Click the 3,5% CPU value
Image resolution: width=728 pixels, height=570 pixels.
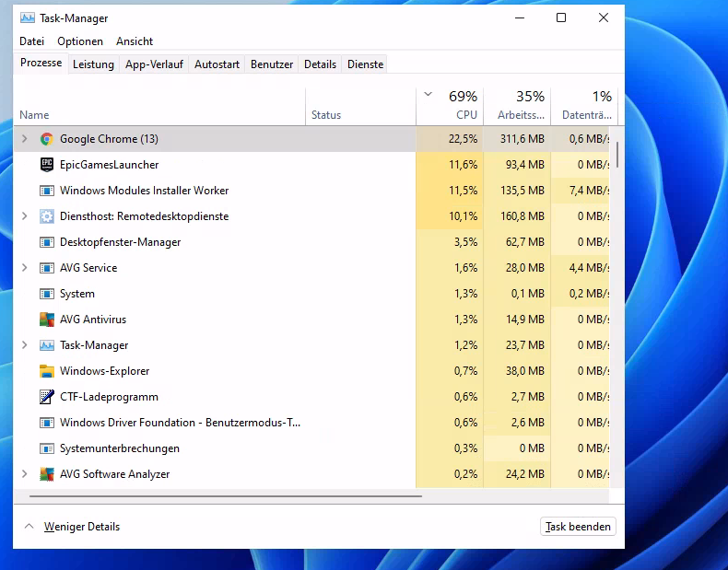465,242
